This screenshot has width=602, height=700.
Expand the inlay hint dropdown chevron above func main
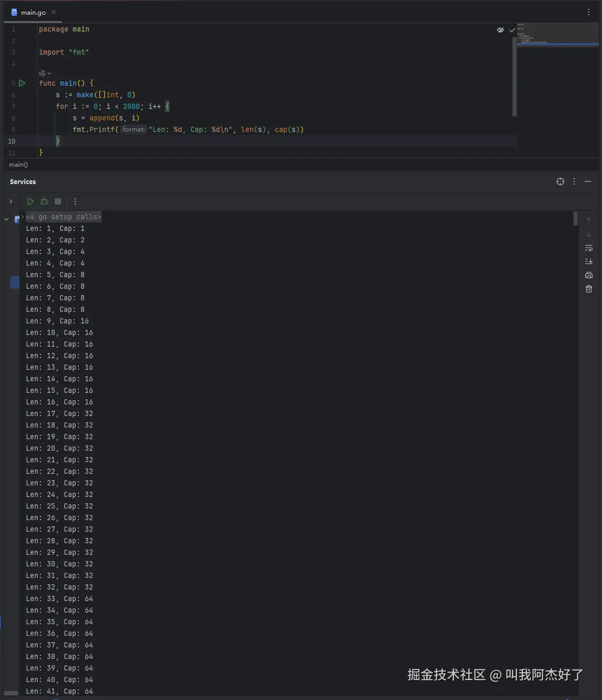[x=49, y=73]
